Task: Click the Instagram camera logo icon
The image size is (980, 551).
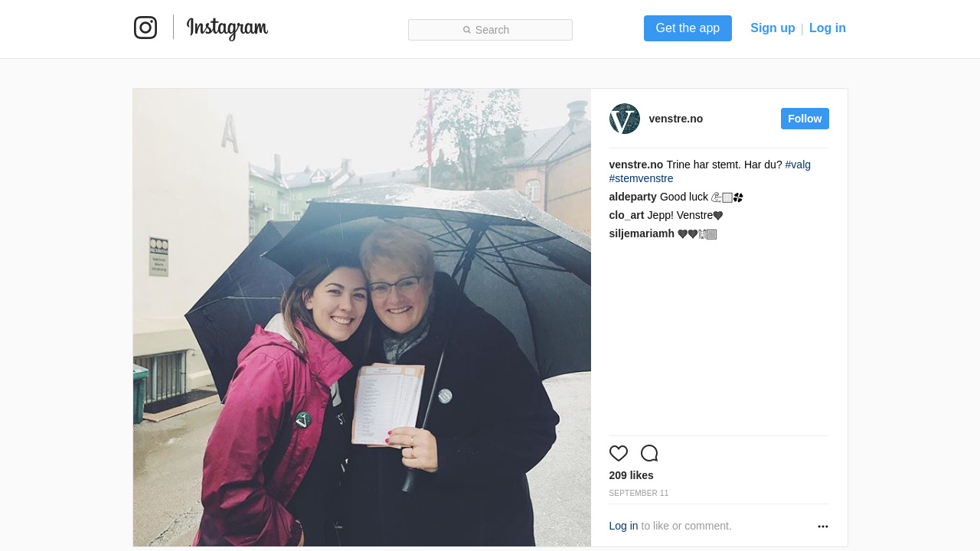Action: click(x=145, y=28)
